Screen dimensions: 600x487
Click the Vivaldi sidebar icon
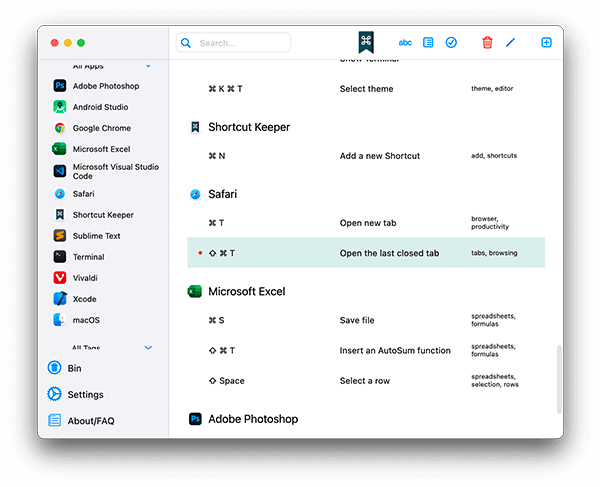click(x=60, y=278)
